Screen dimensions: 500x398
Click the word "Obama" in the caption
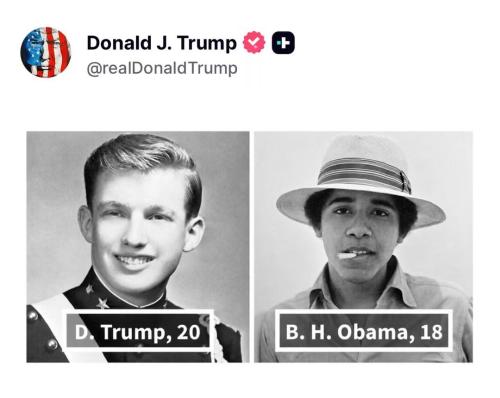tap(376, 332)
